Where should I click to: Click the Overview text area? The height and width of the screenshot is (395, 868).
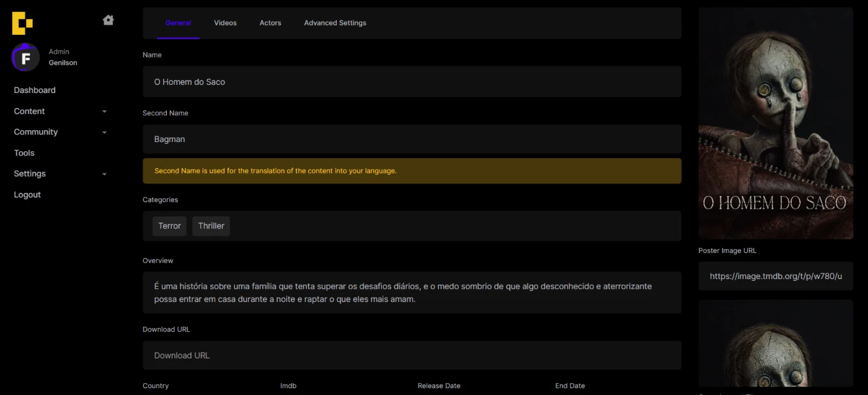click(412, 293)
